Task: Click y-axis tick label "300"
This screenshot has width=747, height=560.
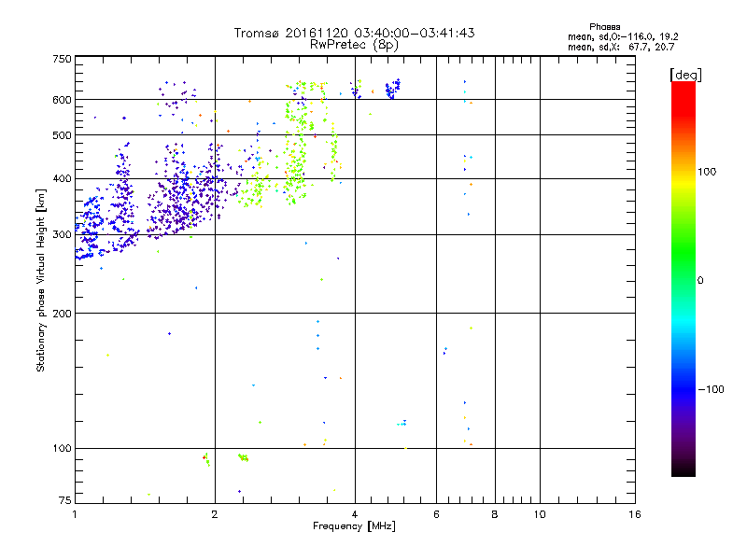Action: [62, 235]
